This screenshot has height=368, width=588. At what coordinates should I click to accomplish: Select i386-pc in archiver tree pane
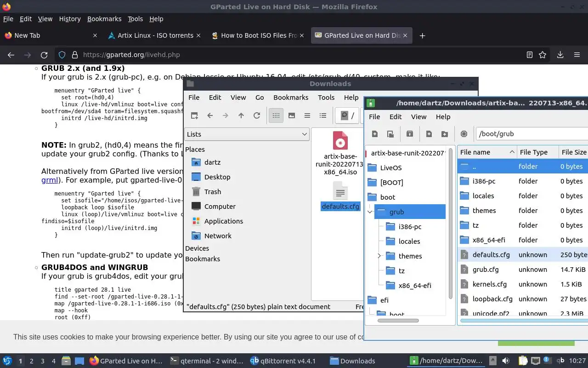click(410, 227)
